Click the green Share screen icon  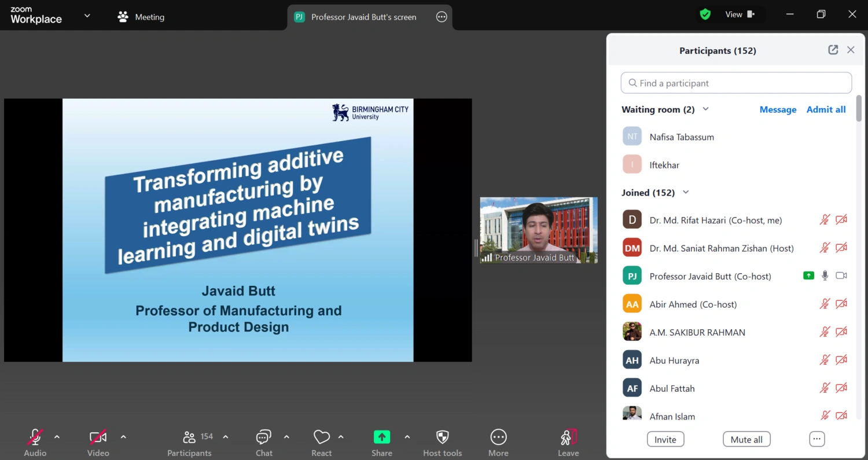pos(382,437)
